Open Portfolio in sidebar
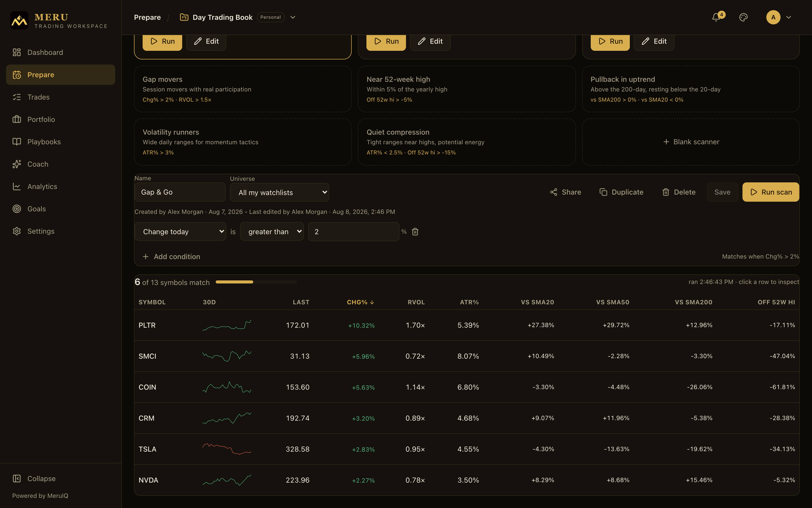 60,119
